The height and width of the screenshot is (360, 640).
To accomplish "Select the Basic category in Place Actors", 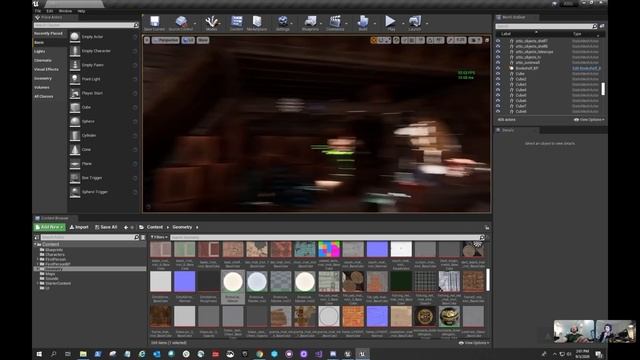I will (x=49, y=42).
